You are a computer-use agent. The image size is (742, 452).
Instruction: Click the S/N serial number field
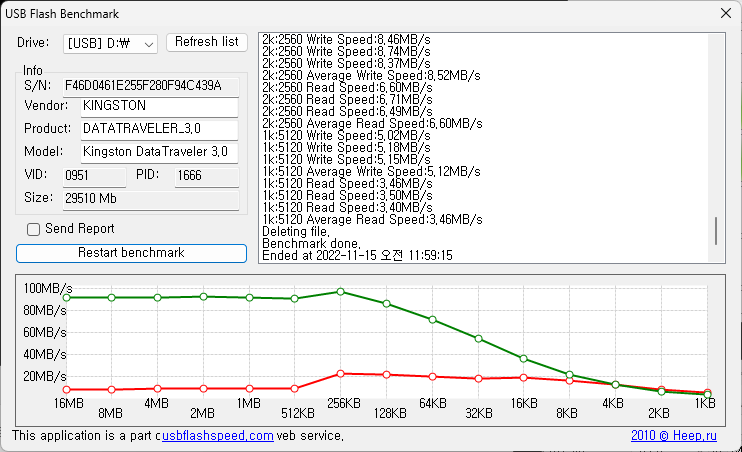pos(151,87)
